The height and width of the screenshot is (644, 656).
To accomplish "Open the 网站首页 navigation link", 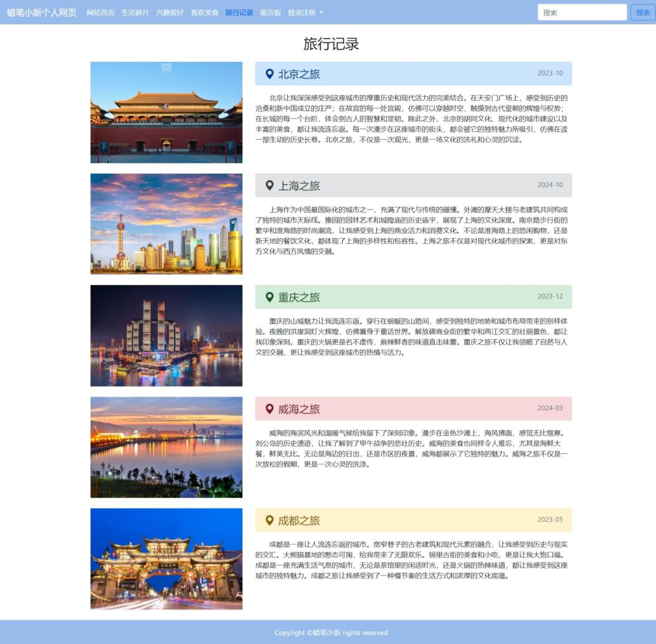I will pyautogui.click(x=100, y=12).
